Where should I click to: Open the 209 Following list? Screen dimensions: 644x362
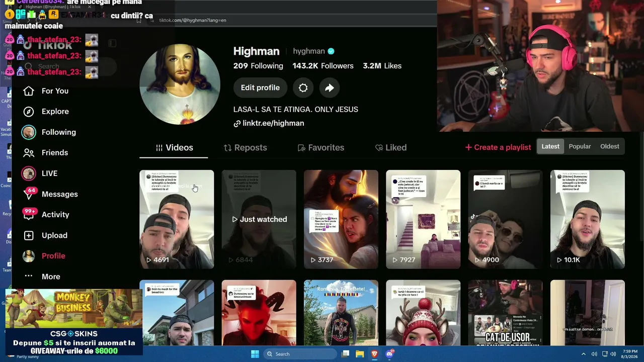point(258,66)
